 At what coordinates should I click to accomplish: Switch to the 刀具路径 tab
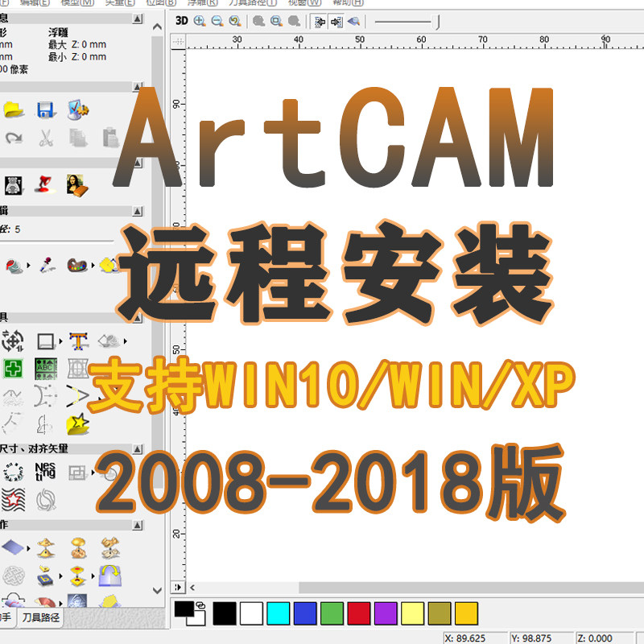[41, 617]
